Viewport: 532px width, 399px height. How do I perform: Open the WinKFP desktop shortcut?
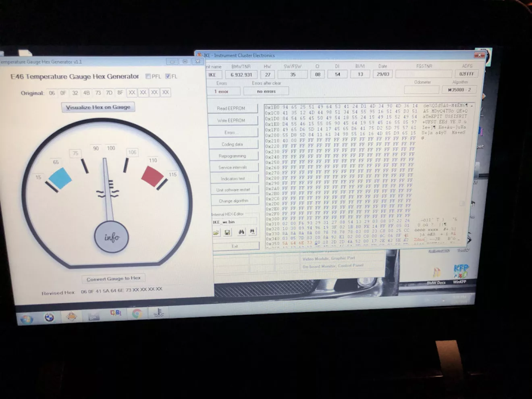click(x=461, y=272)
